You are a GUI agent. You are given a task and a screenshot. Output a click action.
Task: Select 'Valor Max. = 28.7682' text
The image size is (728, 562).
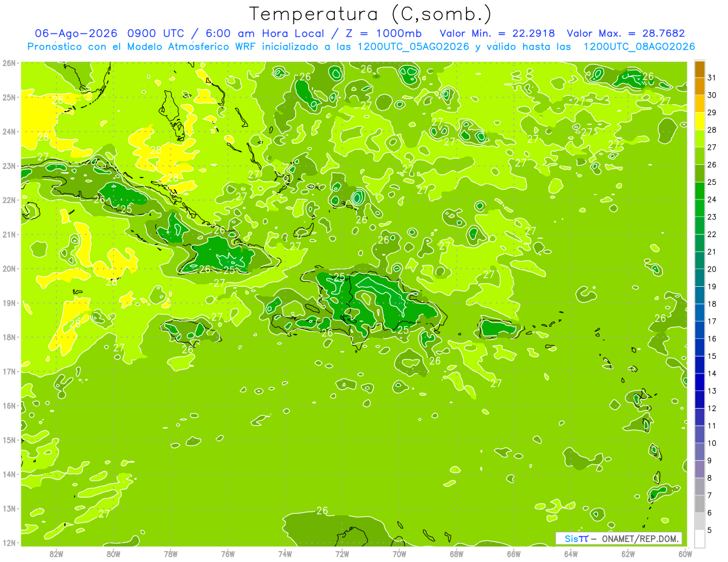[x=625, y=33]
